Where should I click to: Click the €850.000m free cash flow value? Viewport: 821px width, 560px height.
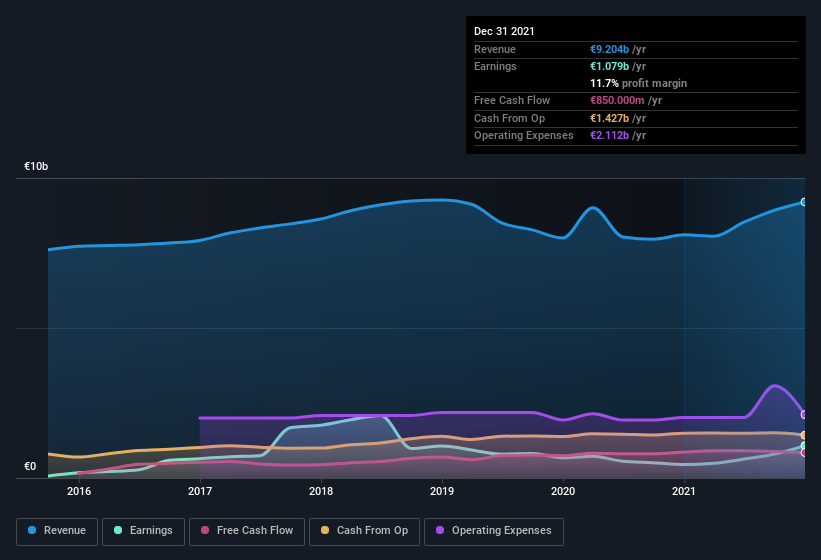[x=617, y=100]
